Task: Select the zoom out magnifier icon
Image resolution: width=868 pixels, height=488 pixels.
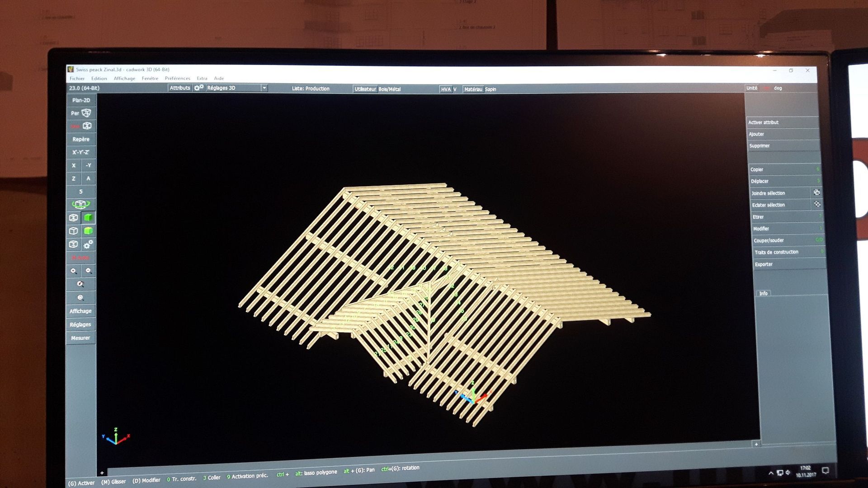Action: pyautogui.click(x=89, y=271)
